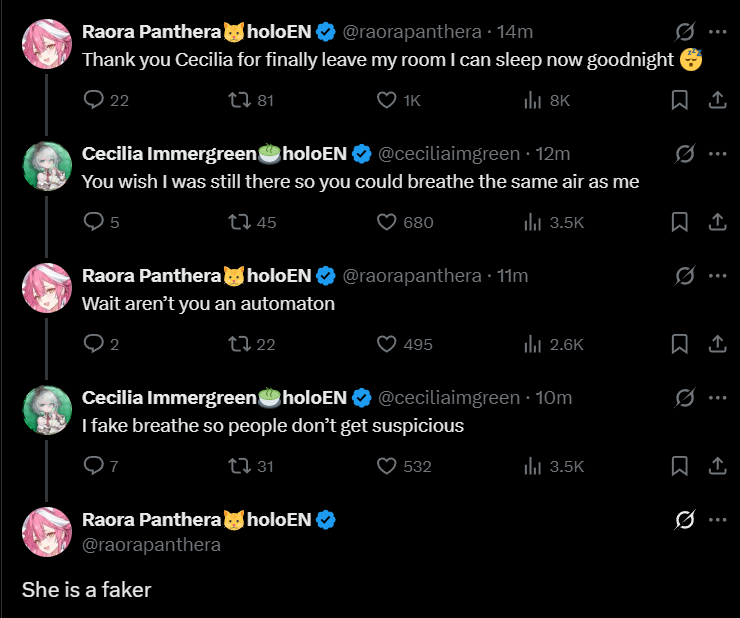740x618 pixels.
Task: View analytics on tweet with 8K views
Action: (533, 100)
